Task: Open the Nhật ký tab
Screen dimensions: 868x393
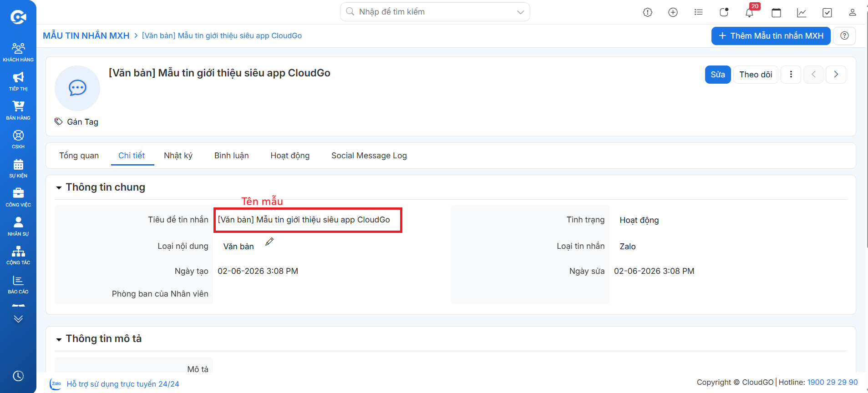Action: (178, 156)
